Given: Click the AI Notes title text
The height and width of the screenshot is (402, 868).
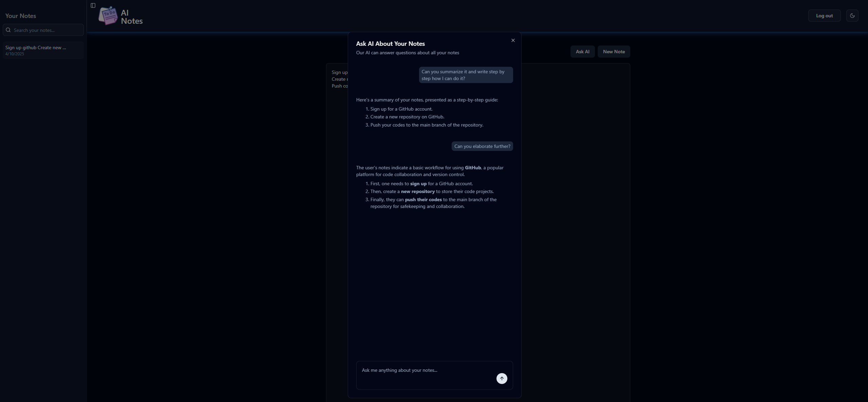Looking at the screenshot, I should tap(132, 17).
